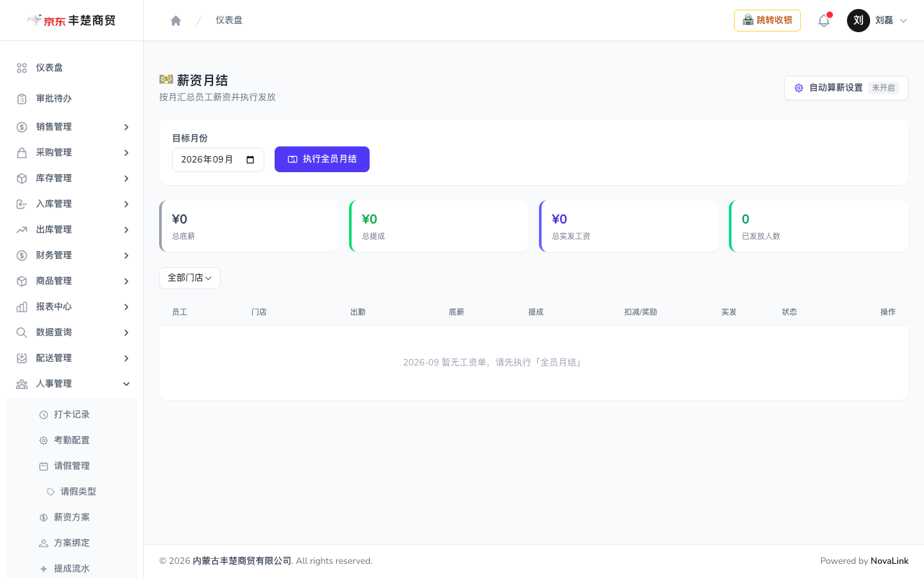The width and height of the screenshot is (924, 578).
Task: Open the 全部门店 store dropdown
Action: click(190, 278)
